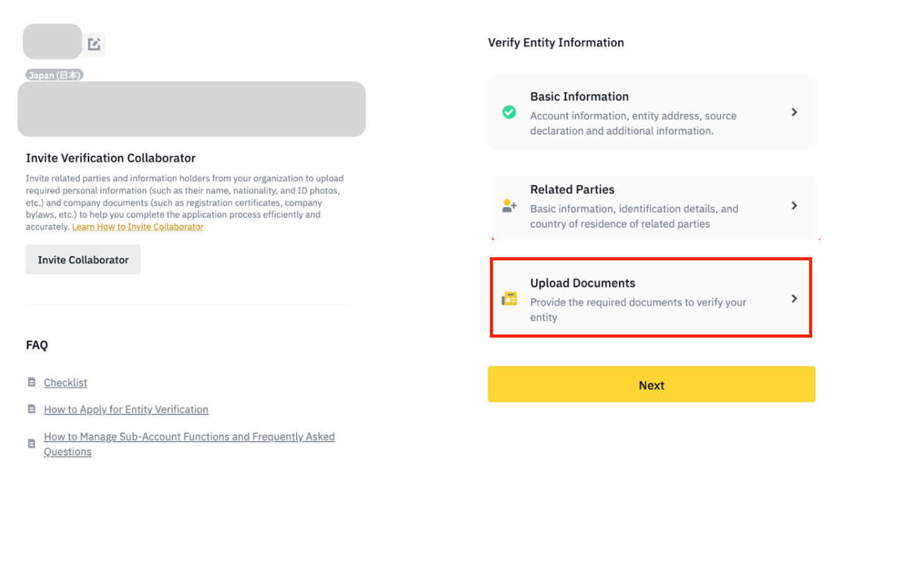The image size is (920, 588).
Task: Click the edit pencil icon near the avatar
Action: (94, 44)
